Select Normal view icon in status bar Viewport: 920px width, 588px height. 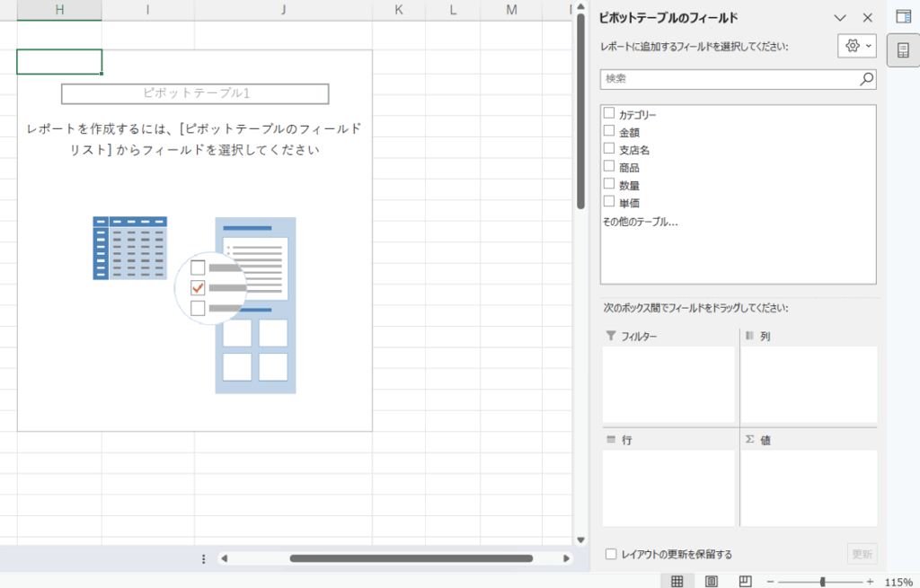(678, 581)
